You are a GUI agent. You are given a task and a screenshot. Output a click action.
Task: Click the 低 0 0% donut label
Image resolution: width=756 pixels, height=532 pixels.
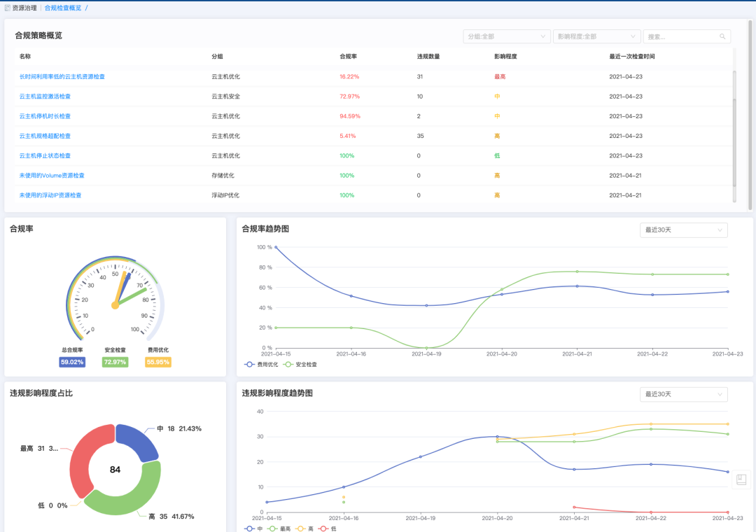[52, 505]
